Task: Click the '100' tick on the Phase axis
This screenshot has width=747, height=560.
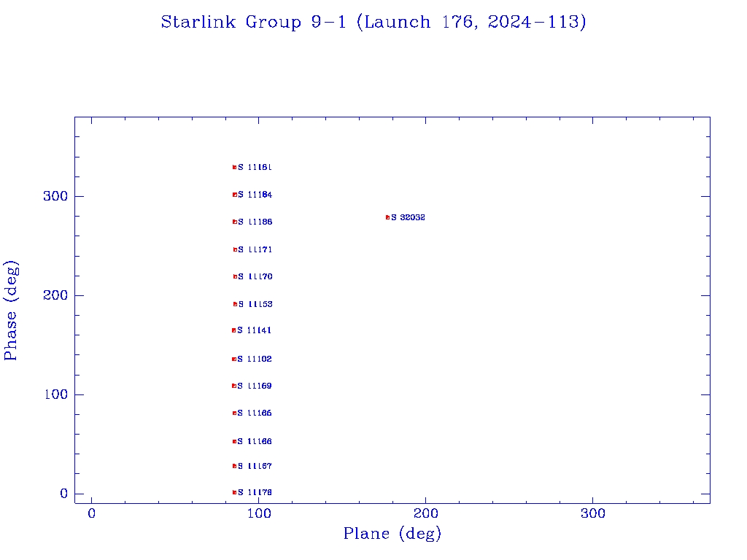Action: point(55,394)
